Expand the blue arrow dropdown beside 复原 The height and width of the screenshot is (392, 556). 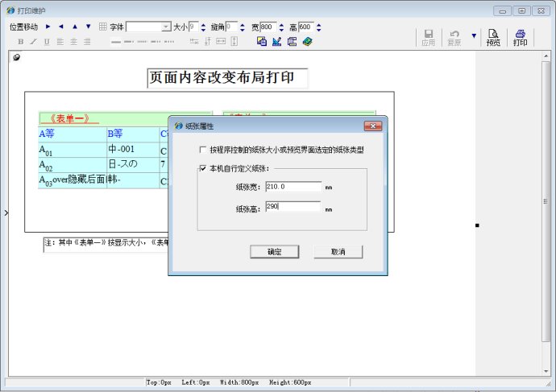point(473,36)
